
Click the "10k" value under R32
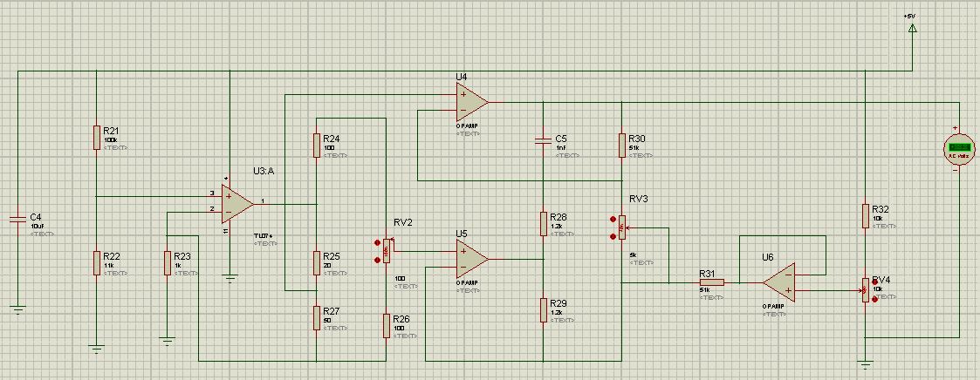[x=878, y=219]
